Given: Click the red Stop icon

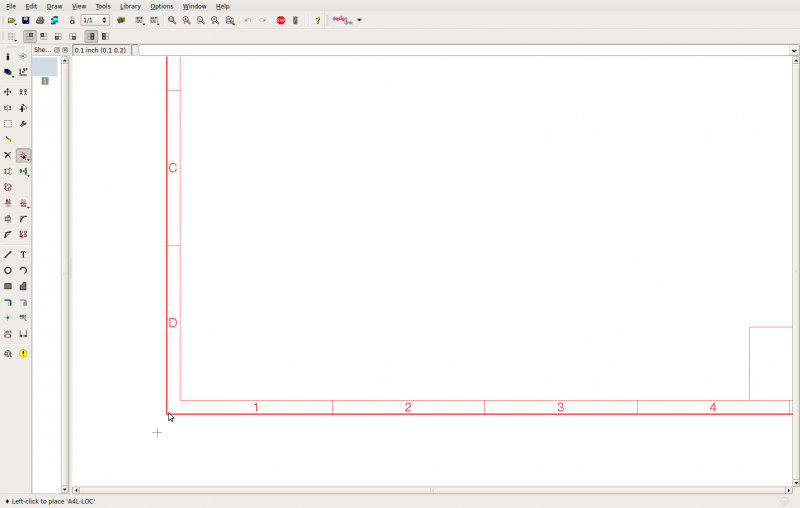Looking at the screenshot, I should tap(281, 20).
